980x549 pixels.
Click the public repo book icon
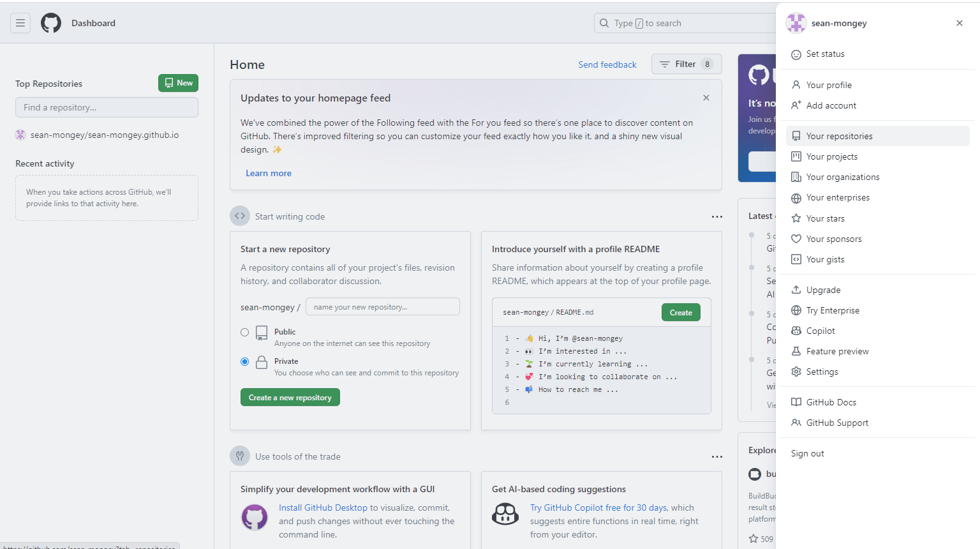click(262, 333)
